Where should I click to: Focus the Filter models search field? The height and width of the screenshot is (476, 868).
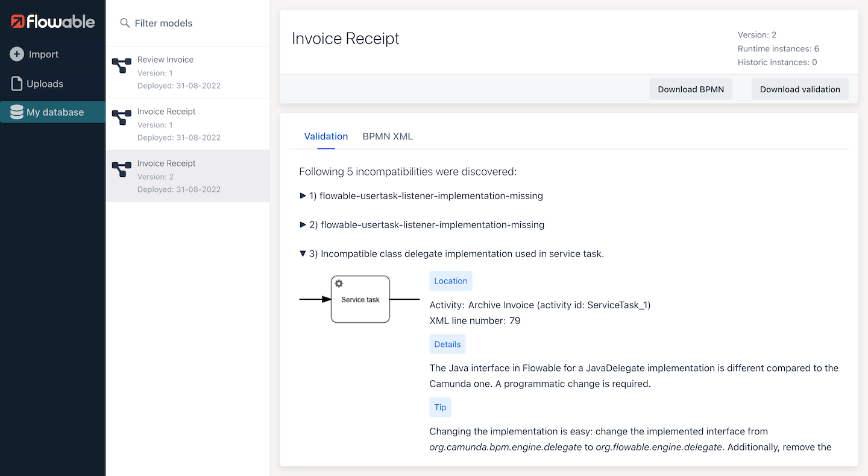click(x=193, y=23)
